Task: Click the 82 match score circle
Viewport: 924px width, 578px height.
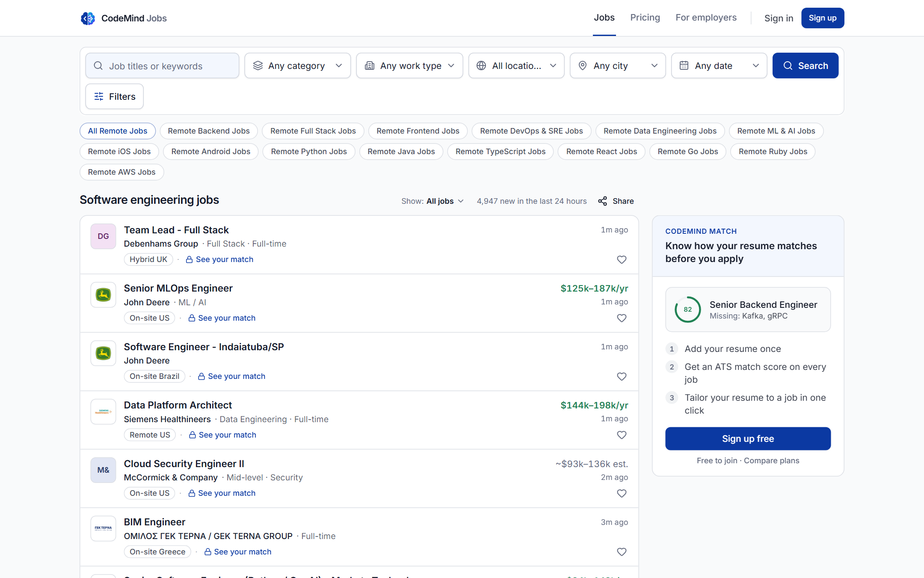Action: [687, 310]
